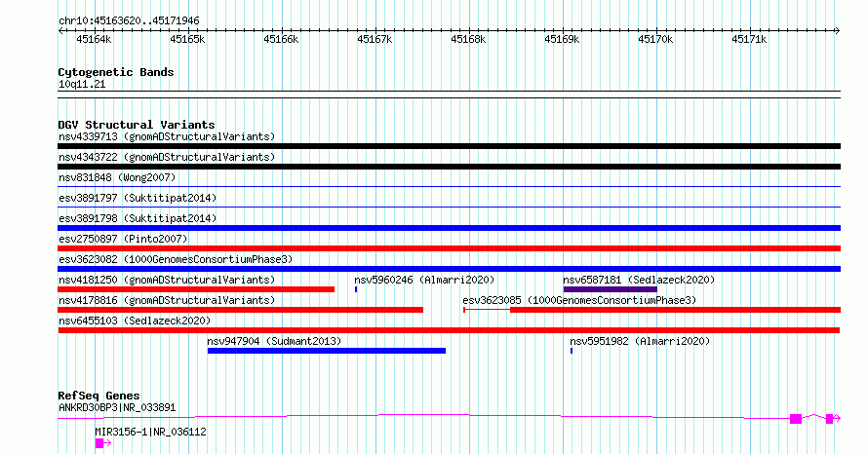Image resolution: width=868 pixels, height=454 pixels.
Task: Click the DGV Structural Variants track title
Action: point(137,125)
